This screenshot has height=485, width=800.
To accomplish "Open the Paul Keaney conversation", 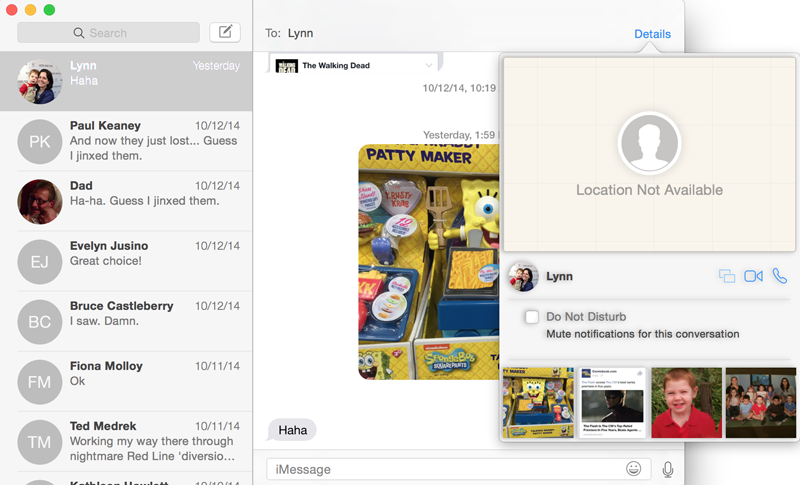I will [x=126, y=141].
